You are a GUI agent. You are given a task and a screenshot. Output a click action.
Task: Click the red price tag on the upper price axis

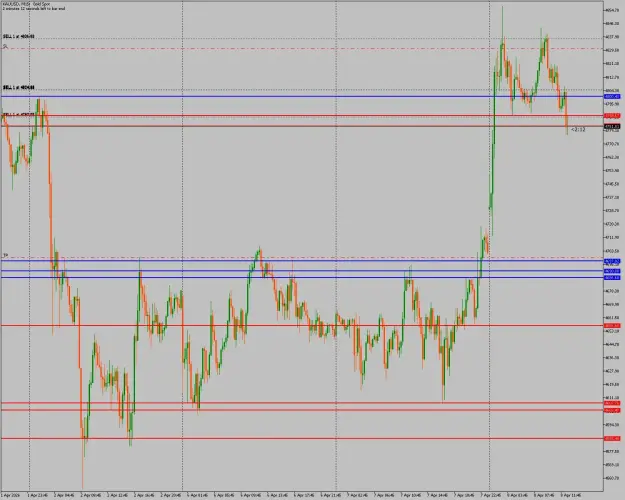click(612, 116)
